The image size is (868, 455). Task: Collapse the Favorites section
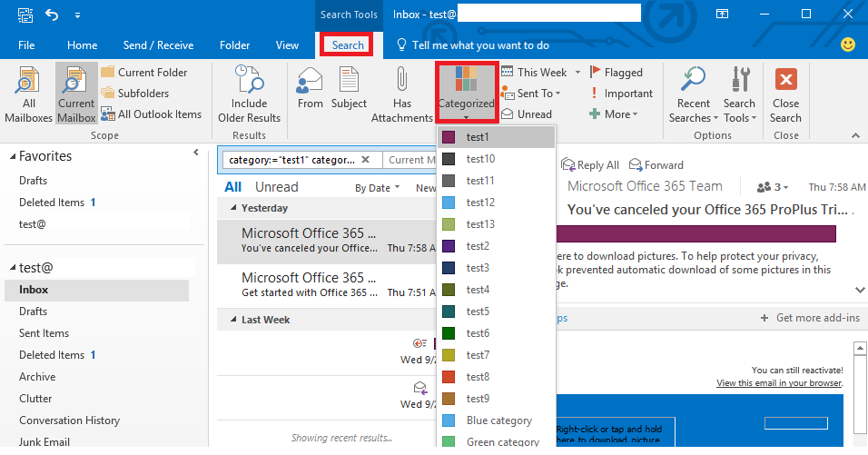(13, 156)
